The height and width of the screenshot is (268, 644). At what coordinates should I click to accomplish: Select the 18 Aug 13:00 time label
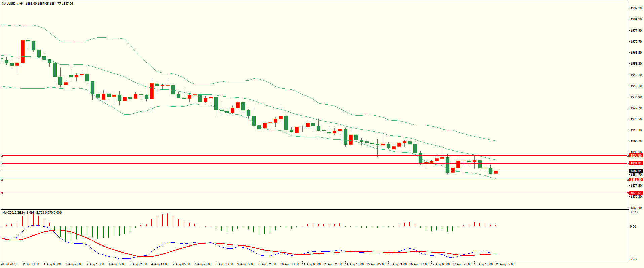pos(483,264)
